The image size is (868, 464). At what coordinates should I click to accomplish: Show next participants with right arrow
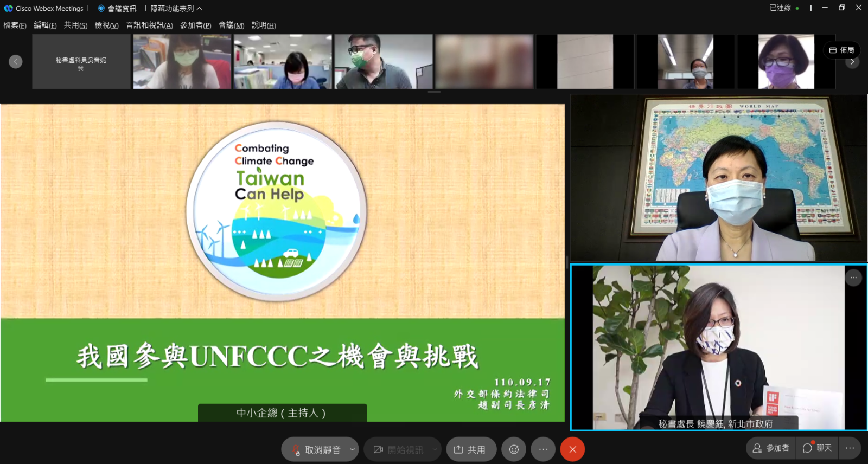(852, 62)
